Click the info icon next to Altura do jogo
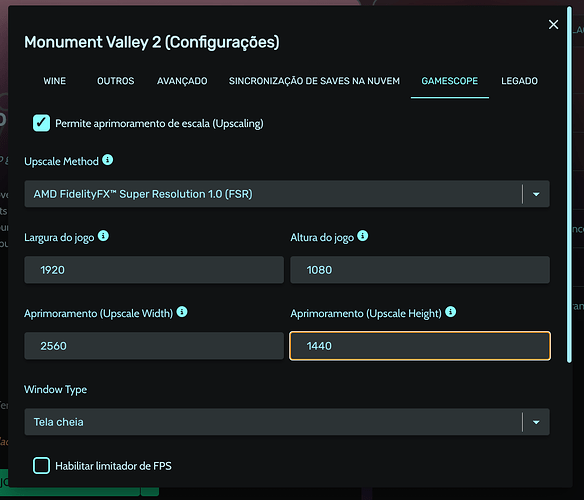The height and width of the screenshot is (500, 584). click(362, 236)
